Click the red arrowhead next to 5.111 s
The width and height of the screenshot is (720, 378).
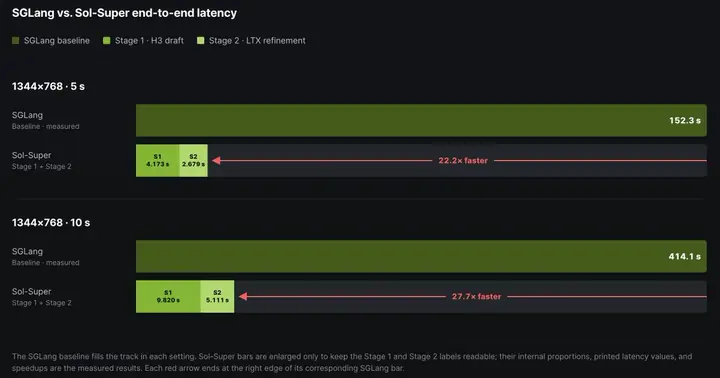(243, 296)
